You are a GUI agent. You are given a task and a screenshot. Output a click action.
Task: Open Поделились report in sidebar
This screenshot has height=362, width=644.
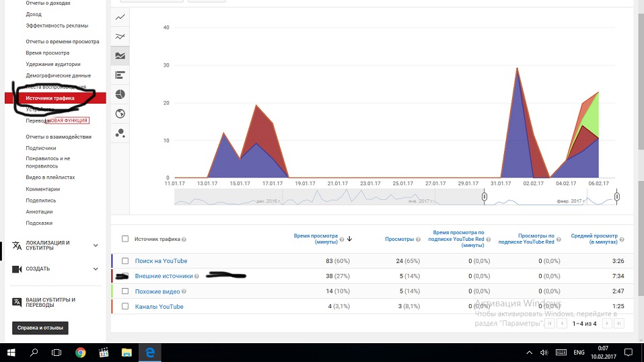pyautogui.click(x=40, y=201)
